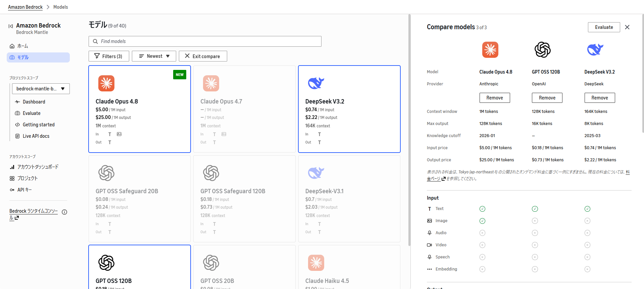Click the DeepSeek V3.2 card whale logo
Viewport: 644px width, 289px height.
click(x=316, y=83)
